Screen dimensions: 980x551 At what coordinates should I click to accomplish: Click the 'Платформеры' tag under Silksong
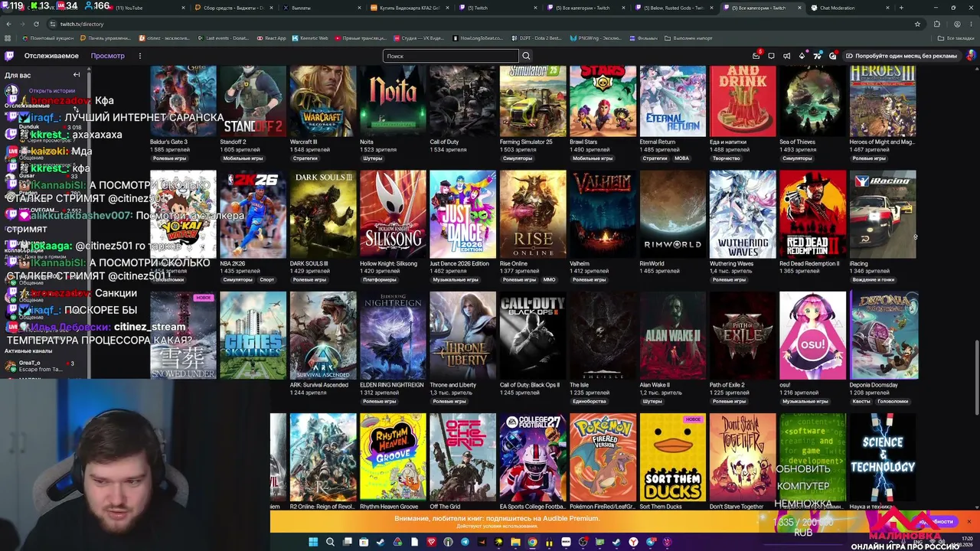[x=380, y=279]
